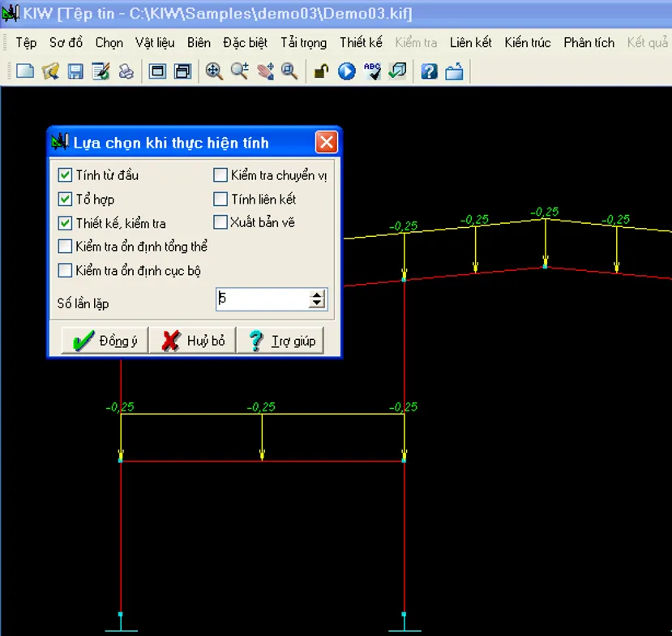Image resolution: width=672 pixels, height=636 pixels.
Task: Open the 'Tải trọng' menu
Action: click(x=303, y=42)
